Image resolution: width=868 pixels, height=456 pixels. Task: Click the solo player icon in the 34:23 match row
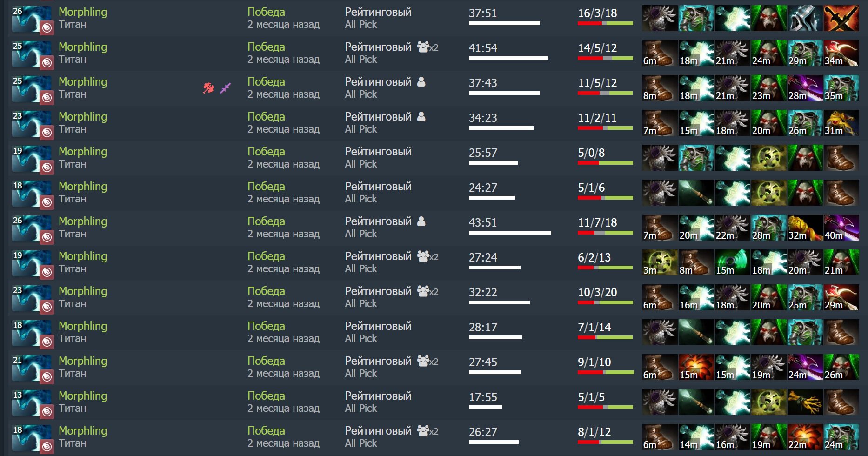pos(421,117)
